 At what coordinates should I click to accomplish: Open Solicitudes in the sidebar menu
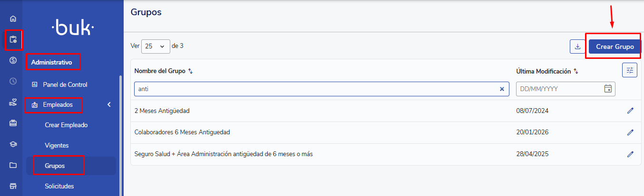click(x=59, y=186)
